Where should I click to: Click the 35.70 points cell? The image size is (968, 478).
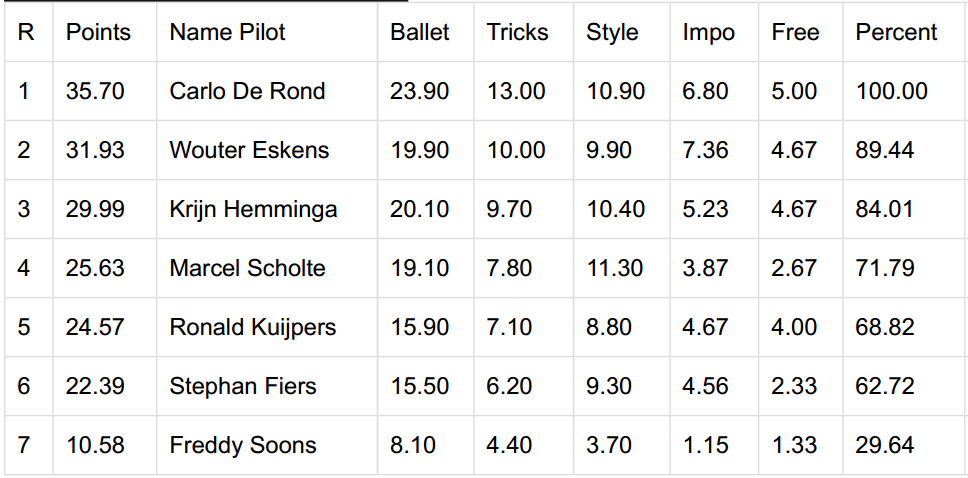(x=104, y=91)
